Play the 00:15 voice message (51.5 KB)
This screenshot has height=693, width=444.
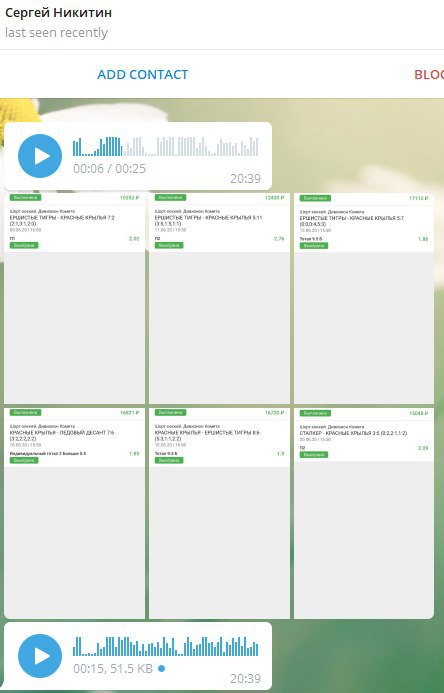pos(40,656)
